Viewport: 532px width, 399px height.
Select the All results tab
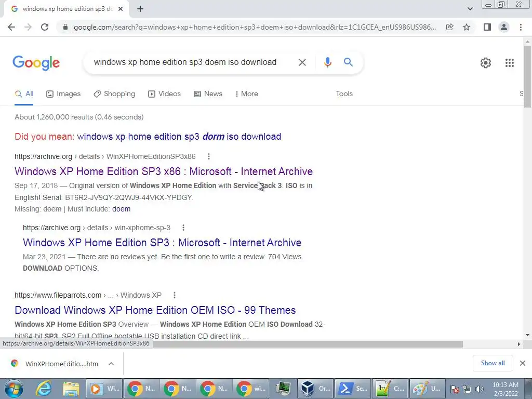coord(24,94)
